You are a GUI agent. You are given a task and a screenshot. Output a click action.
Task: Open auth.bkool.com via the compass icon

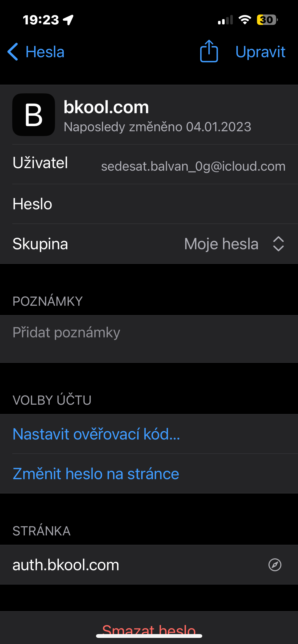tap(275, 565)
